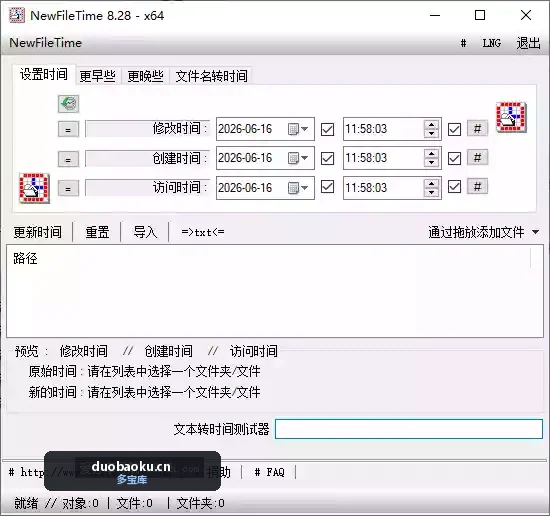The height and width of the screenshot is (516, 550).
Task: Click the 文本转时间测试器 input box
Action: click(x=409, y=429)
